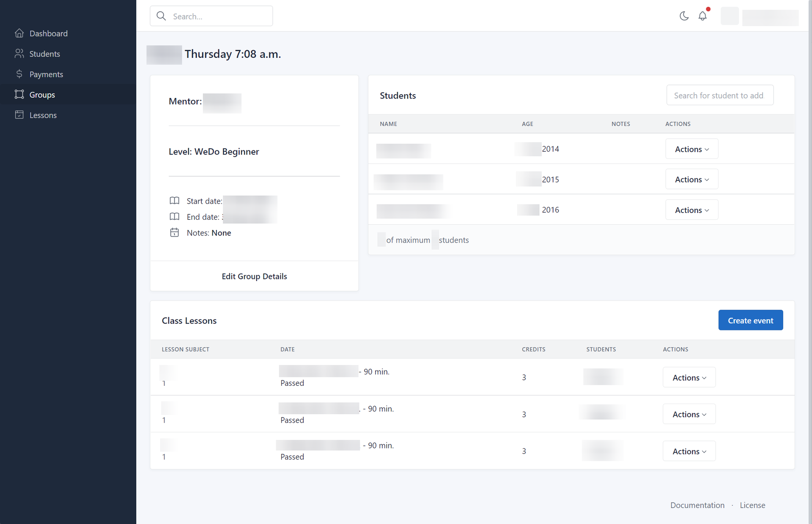Open notifications via the bell icon
The image size is (812, 524).
pos(702,16)
